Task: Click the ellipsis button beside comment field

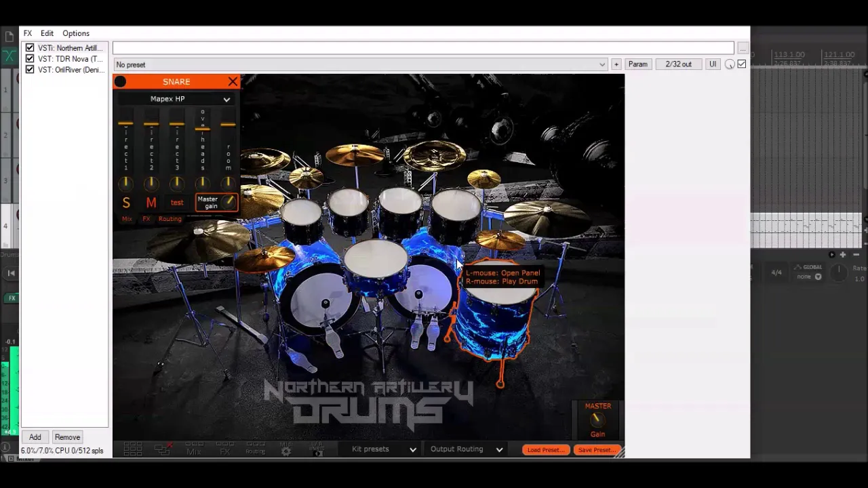Action: (743, 49)
